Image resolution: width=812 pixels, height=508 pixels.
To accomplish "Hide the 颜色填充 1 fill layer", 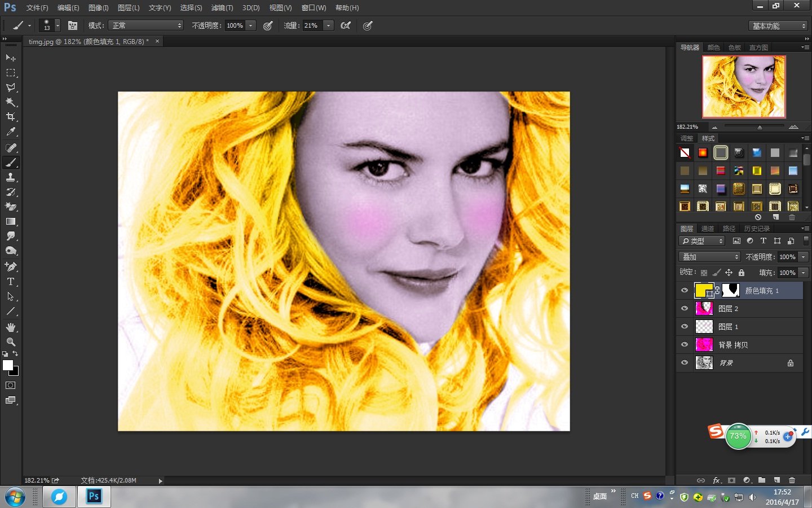I will coord(684,290).
